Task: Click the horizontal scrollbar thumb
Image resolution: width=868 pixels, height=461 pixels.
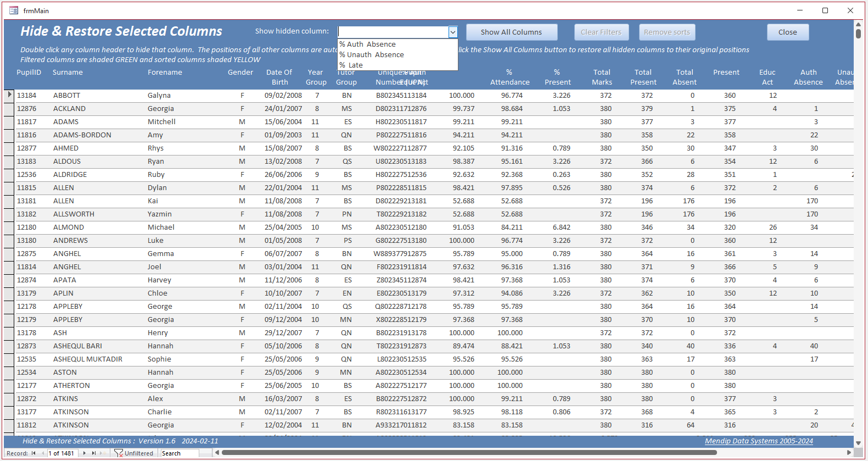Action: (469, 453)
